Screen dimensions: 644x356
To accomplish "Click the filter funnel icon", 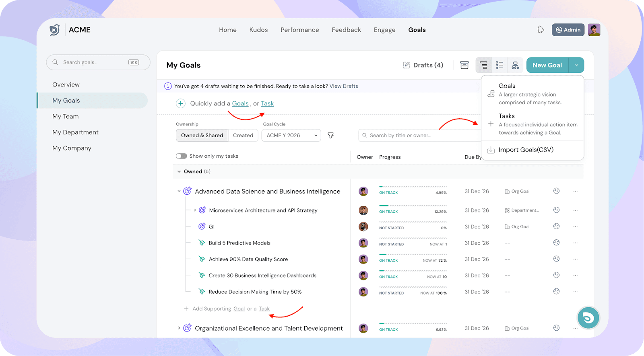I will click(x=331, y=136).
